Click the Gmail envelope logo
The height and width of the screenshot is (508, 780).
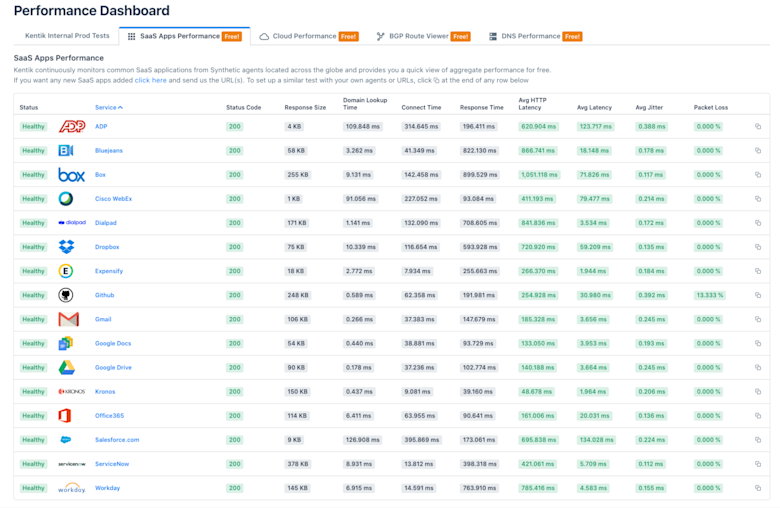69,319
